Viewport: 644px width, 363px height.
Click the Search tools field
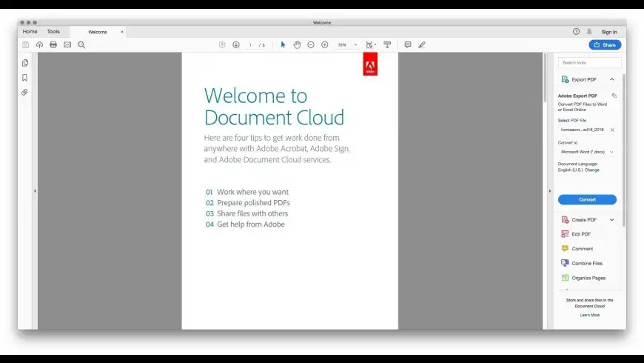coord(589,63)
